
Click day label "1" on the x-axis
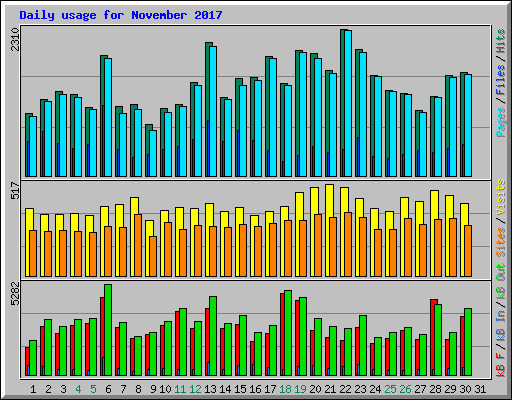point(33,389)
